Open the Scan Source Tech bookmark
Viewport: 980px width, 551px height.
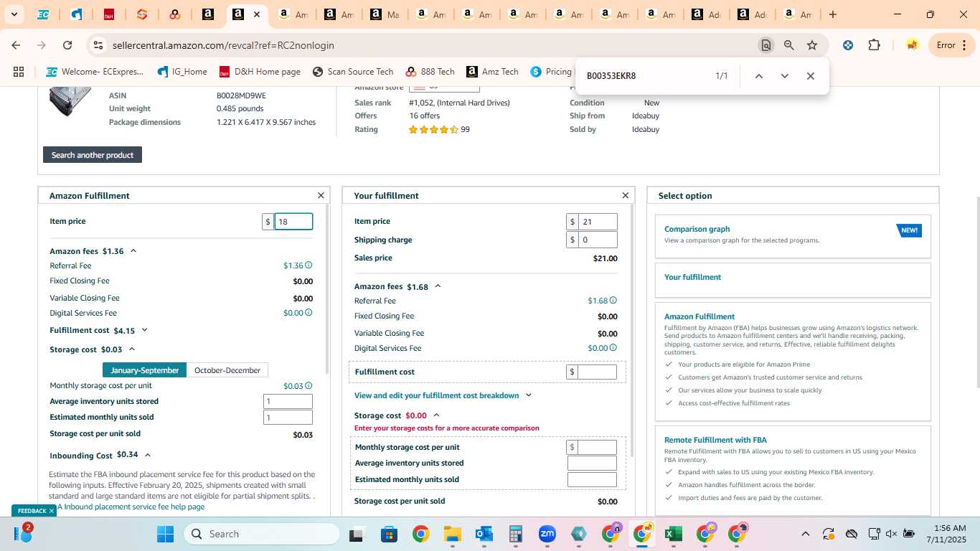353,72
